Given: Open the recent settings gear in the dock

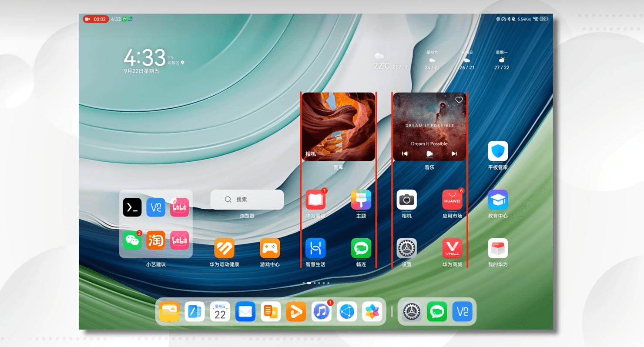Looking at the screenshot, I should 411,312.
